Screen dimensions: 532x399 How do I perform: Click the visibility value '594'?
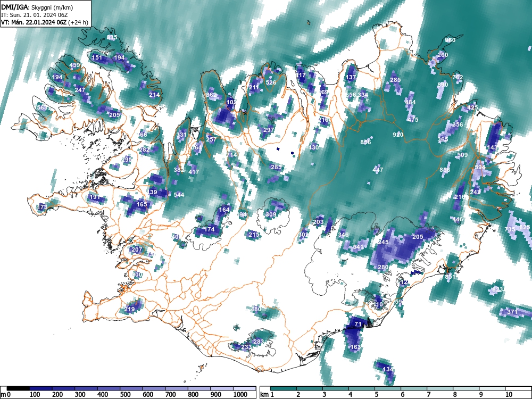[x=480, y=167]
